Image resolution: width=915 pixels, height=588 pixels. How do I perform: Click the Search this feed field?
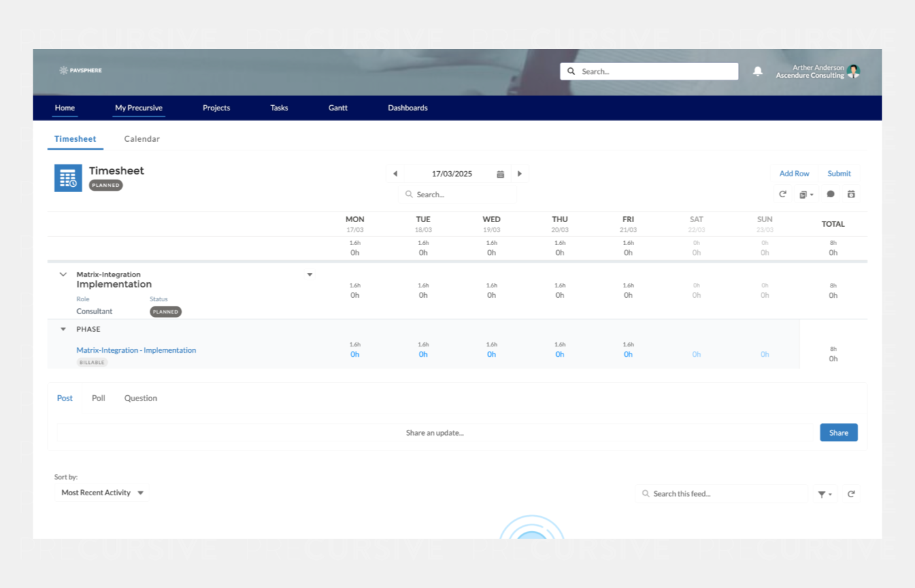point(722,494)
